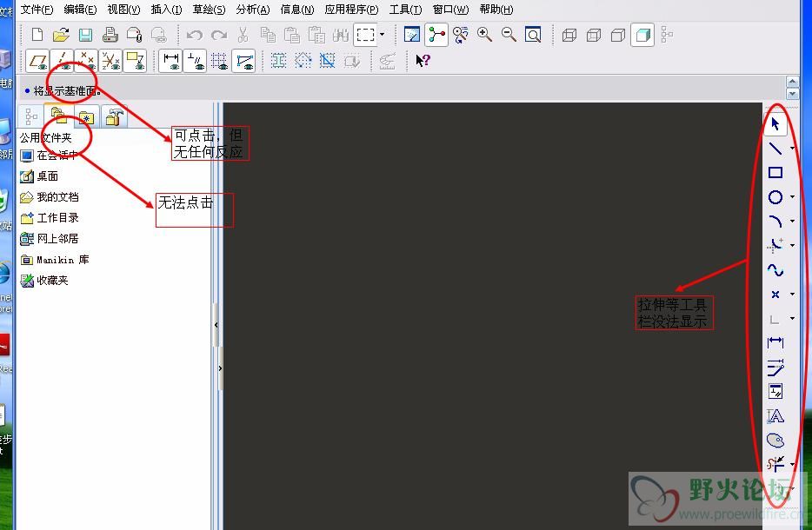The width and height of the screenshot is (812, 530).
Task: Select the Rectangle sketch tool
Action: [775, 172]
